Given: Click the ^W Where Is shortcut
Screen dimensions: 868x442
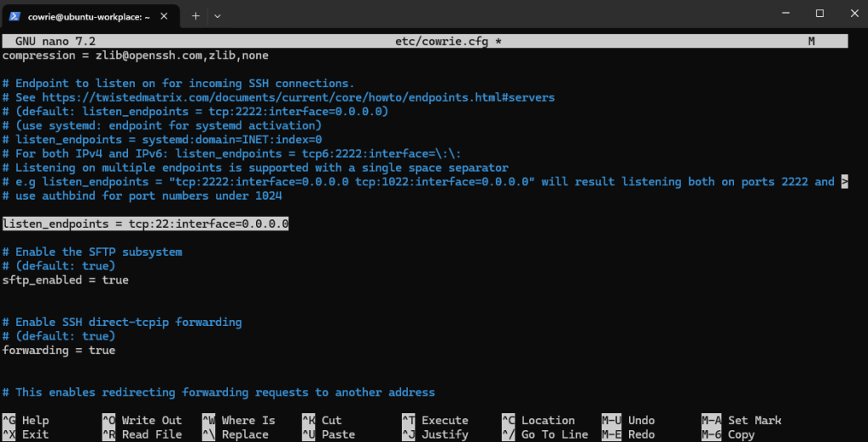Looking at the screenshot, I should (238, 420).
